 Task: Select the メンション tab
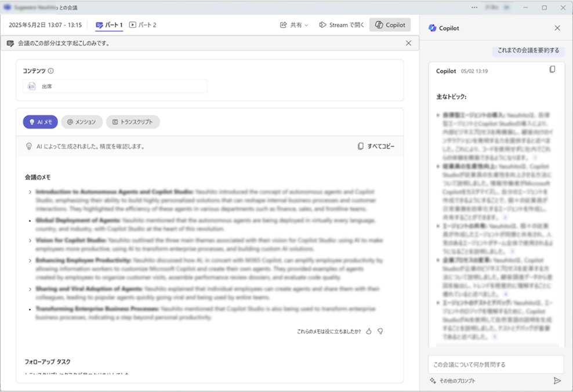pos(82,122)
